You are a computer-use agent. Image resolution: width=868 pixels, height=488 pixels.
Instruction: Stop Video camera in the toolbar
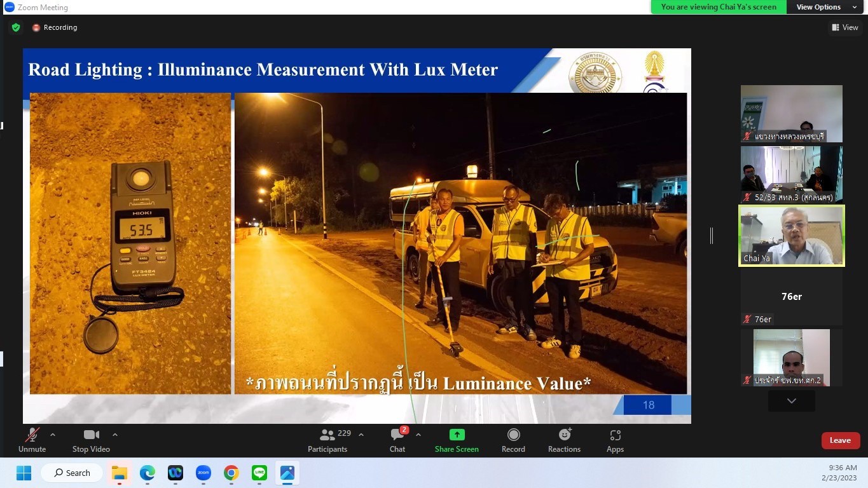91,440
